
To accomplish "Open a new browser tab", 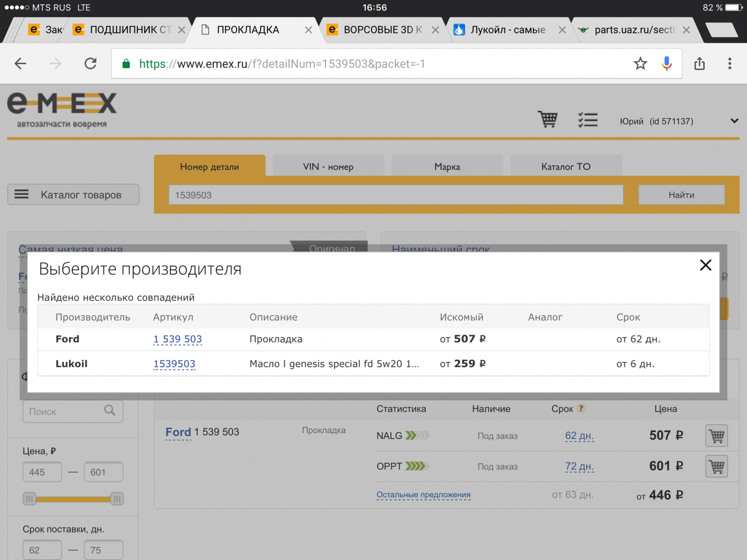I will (x=722, y=30).
